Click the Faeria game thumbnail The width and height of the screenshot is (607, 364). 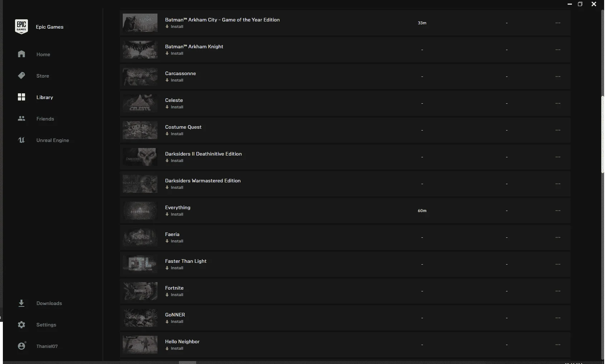pyautogui.click(x=140, y=237)
